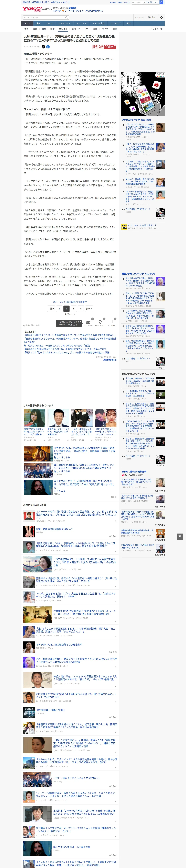Open the エキスパート tab
The image size is (186, 868).
[x=64, y=23]
